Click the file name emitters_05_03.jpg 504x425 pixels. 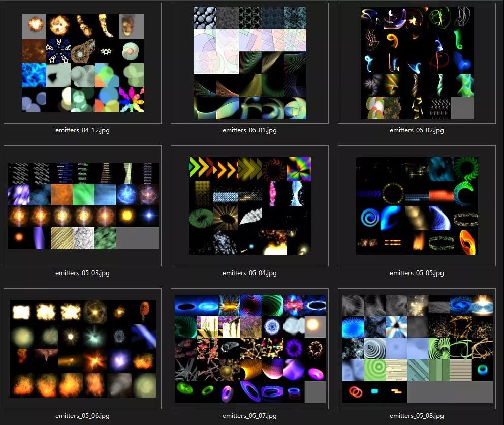click(83, 273)
